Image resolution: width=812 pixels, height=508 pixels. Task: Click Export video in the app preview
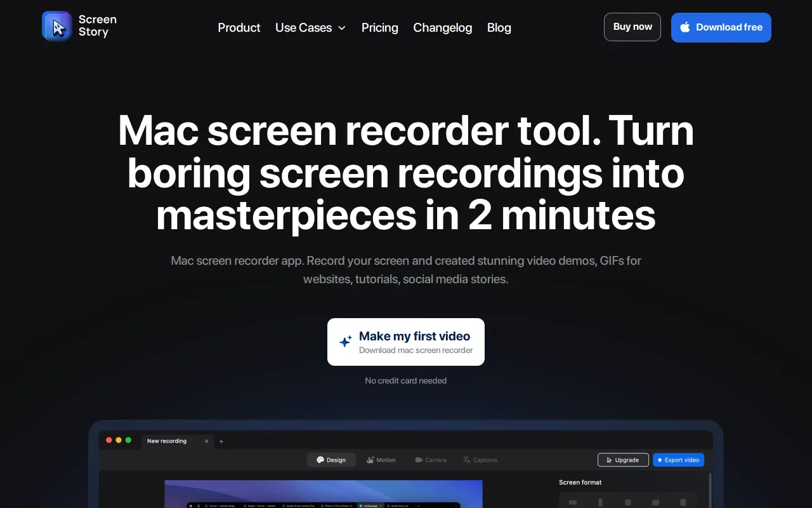coord(678,460)
